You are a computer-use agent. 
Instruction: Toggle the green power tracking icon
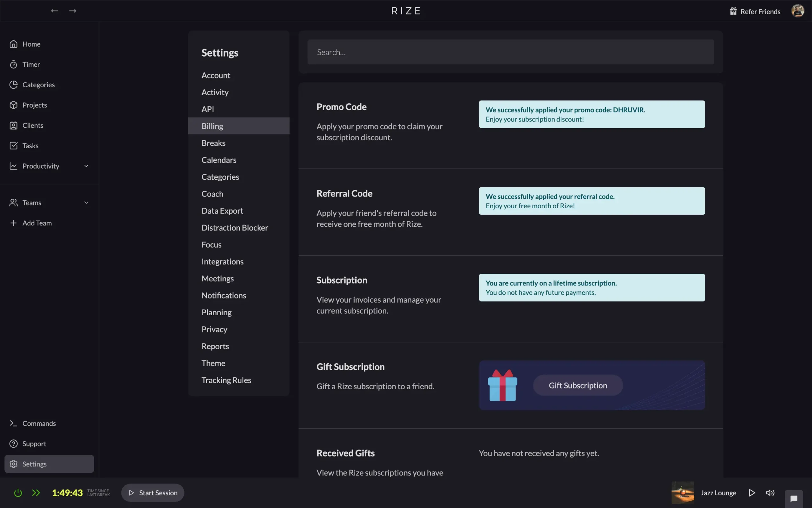[x=18, y=492]
